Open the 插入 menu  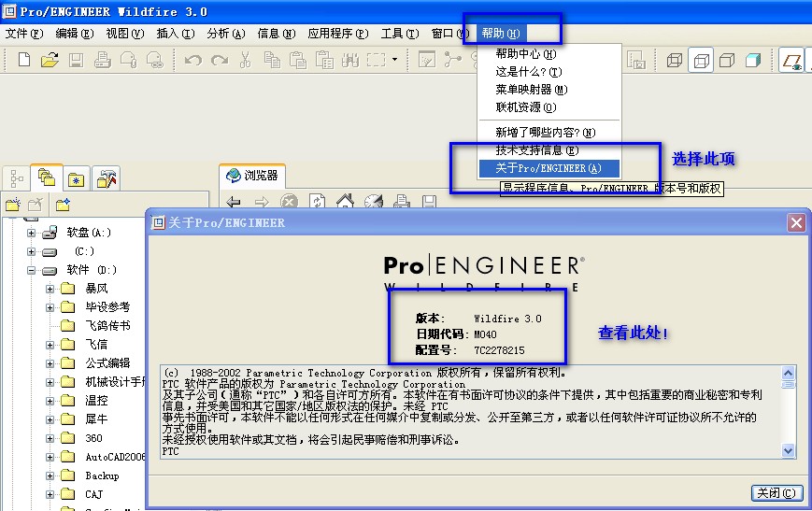(176, 34)
